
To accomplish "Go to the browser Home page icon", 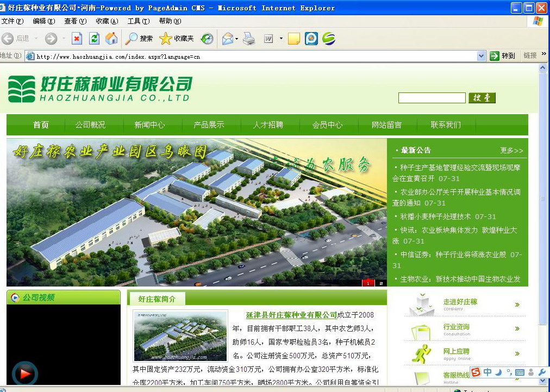I will [x=111, y=39].
